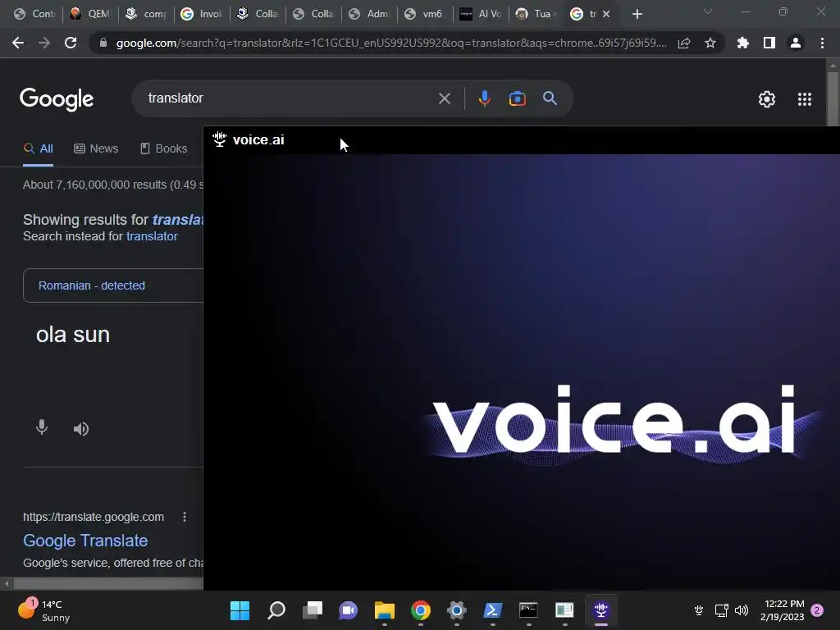Open the terminal icon on the taskbar

coord(528,610)
